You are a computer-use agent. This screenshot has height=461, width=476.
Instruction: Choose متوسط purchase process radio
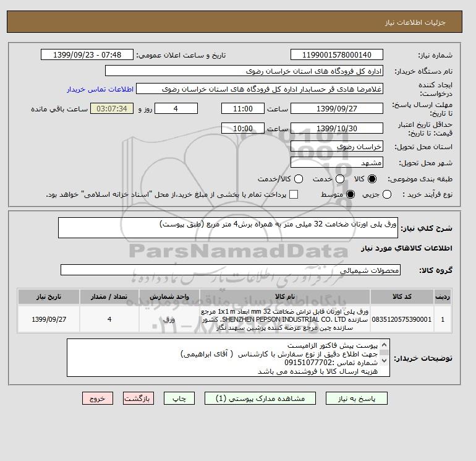[x=351, y=194]
